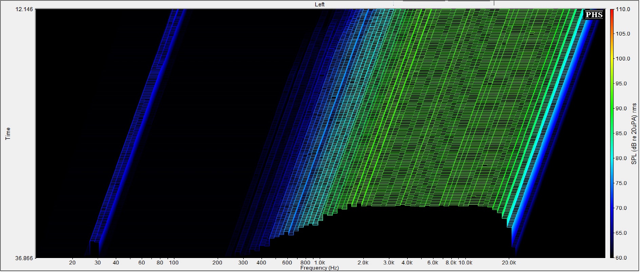Image resolution: width=644 pixels, height=277 pixels.
Task: Click the SPL color scale bar
Action: pos(612,133)
